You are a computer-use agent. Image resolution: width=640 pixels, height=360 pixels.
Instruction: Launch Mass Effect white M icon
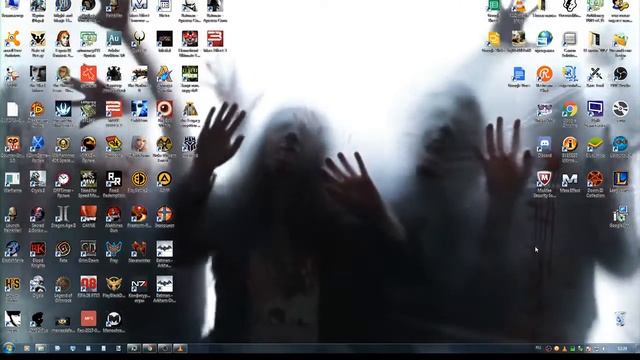[570, 179]
